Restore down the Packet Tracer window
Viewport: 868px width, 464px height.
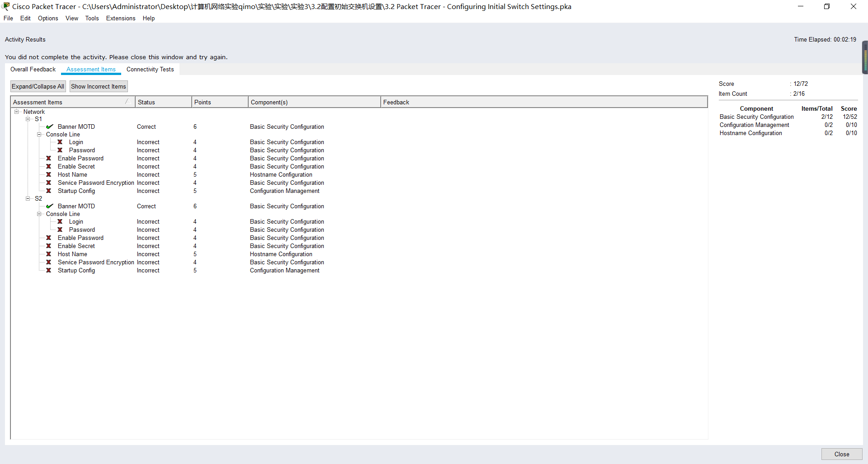click(x=827, y=6)
